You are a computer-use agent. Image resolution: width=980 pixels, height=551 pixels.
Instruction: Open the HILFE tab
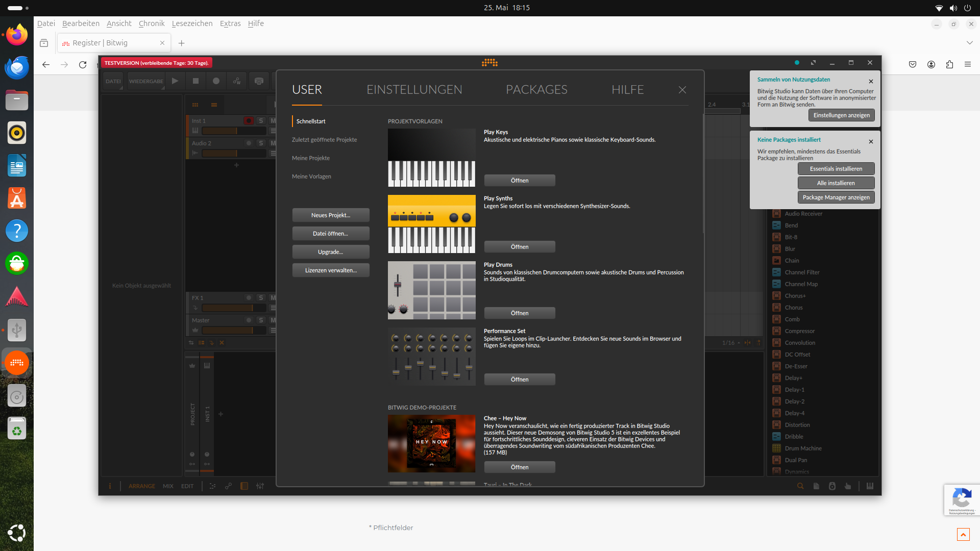coord(627,90)
